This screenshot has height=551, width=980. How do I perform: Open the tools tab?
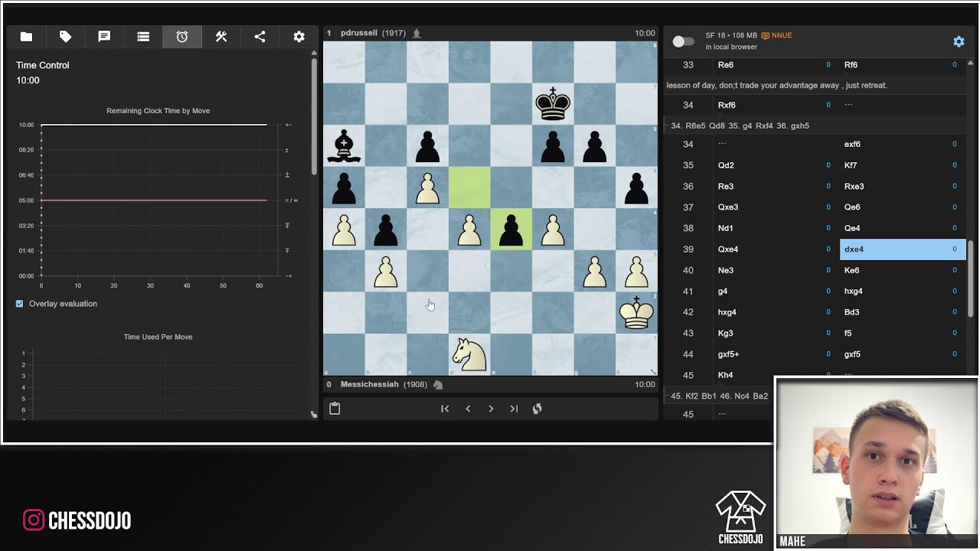(221, 37)
